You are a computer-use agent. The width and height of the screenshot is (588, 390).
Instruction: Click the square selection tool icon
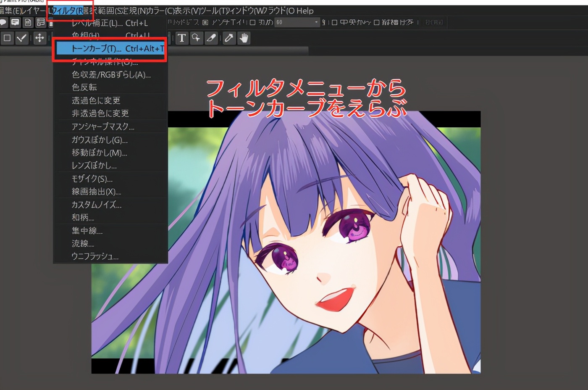[7, 38]
